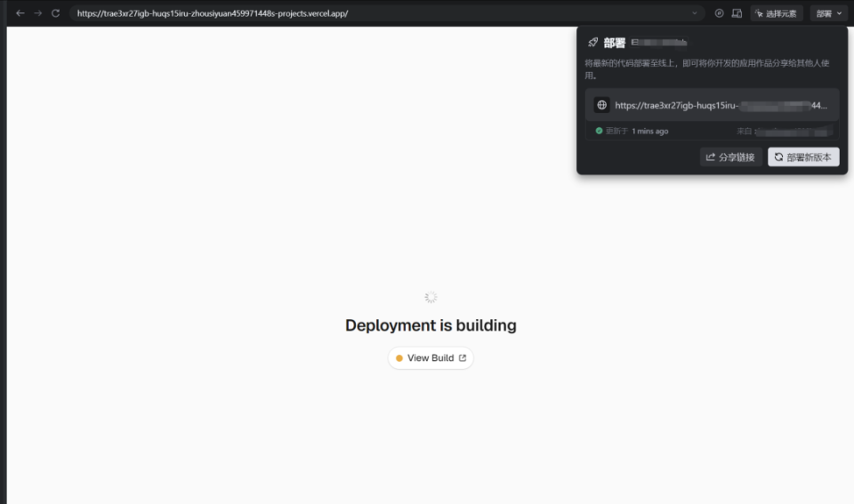Click the address bar URL field
The height and width of the screenshot is (504, 854).
coord(356,13)
